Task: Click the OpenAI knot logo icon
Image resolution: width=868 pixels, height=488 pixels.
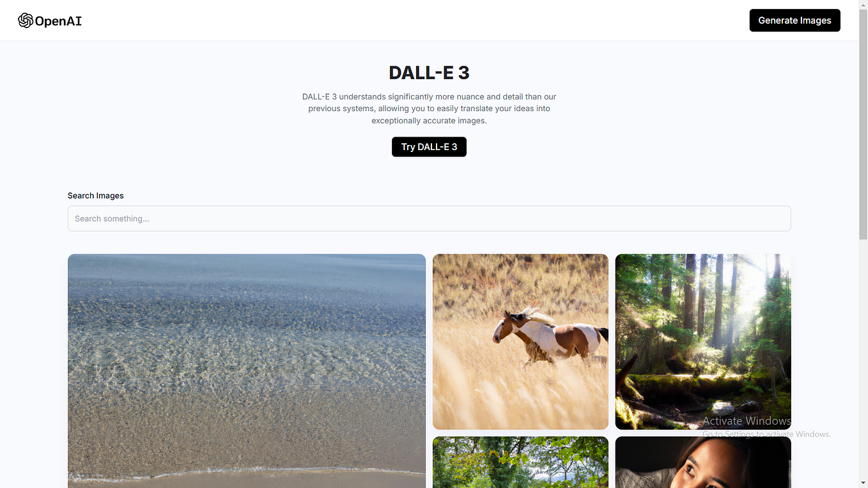Action: (x=26, y=20)
